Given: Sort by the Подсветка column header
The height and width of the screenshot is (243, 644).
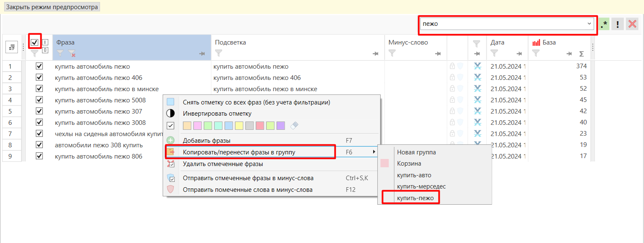Looking at the screenshot, I should [230, 42].
